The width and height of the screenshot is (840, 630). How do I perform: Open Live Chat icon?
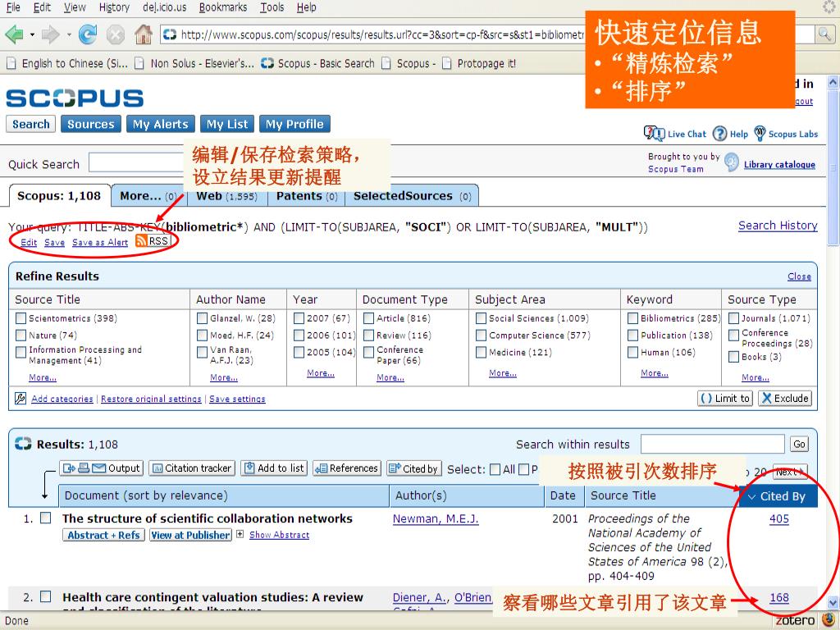click(654, 134)
